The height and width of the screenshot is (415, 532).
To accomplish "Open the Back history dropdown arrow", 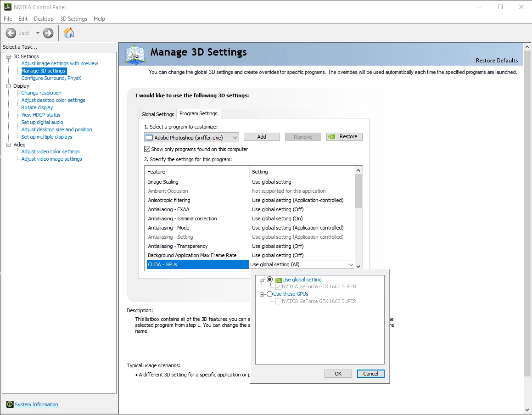I will click(38, 33).
